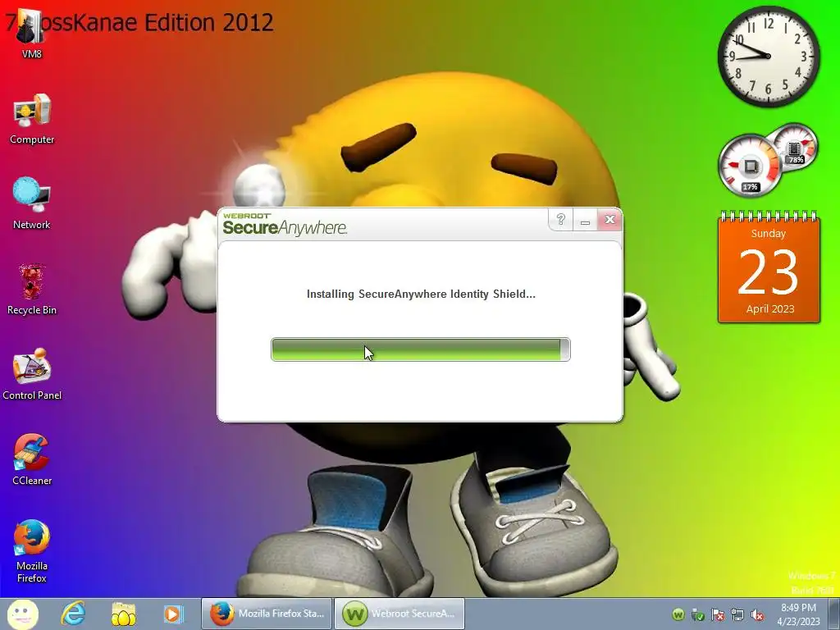Open the smiley Start button

[x=22, y=614]
